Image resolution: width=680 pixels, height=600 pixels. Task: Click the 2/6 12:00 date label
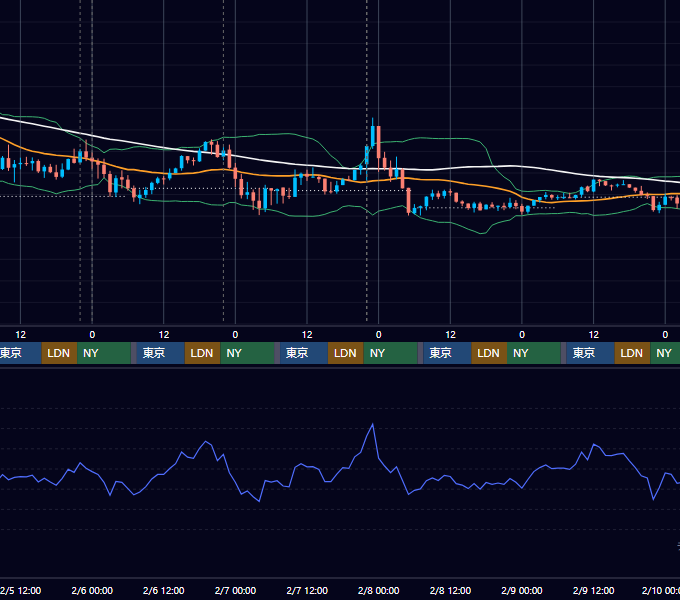coord(163,590)
